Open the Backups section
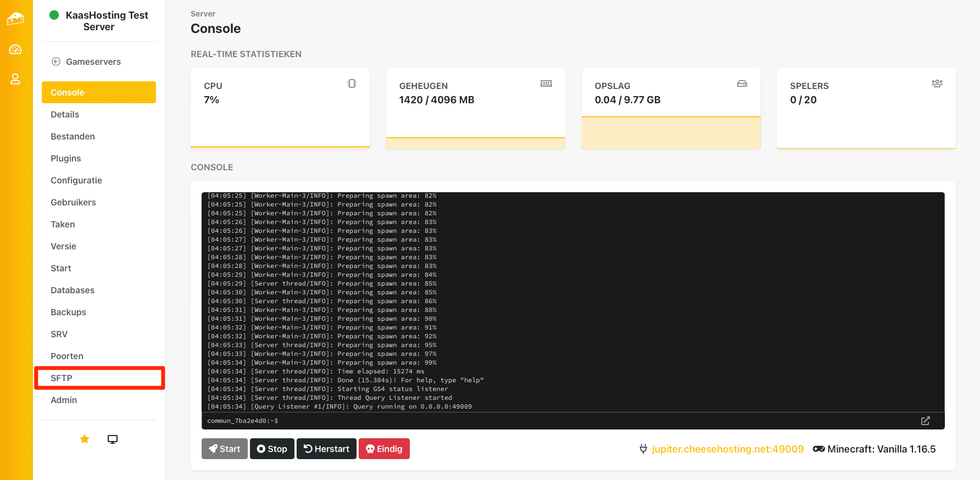The width and height of the screenshot is (980, 480). 68,312
